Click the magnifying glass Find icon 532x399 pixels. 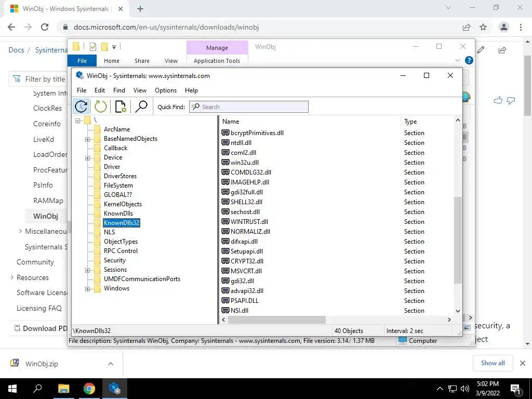pyautogui.click(x=141, y=107)
